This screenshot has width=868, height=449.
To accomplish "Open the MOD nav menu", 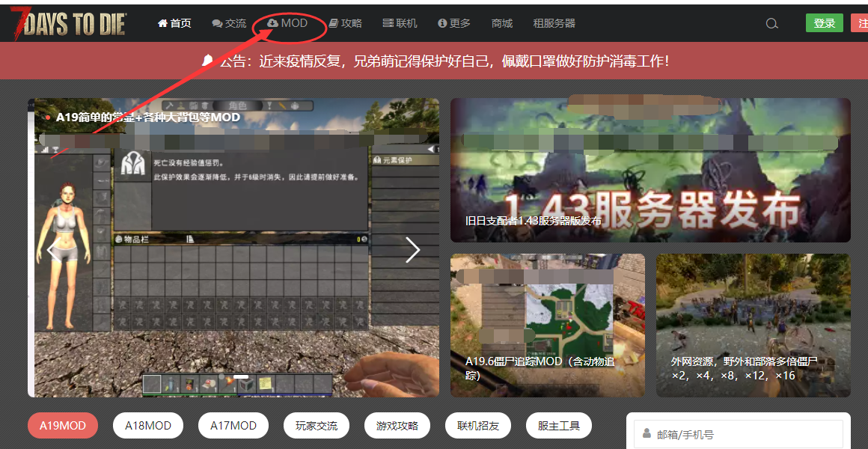I will click(x=287, y=23).
